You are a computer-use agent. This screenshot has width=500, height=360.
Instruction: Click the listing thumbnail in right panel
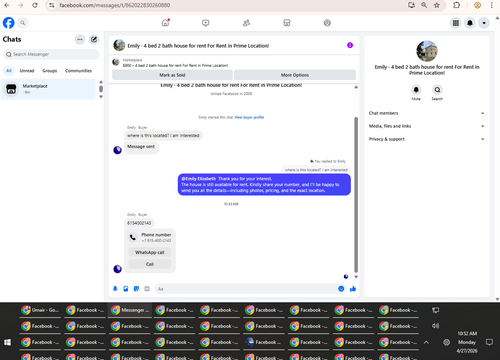coord(427,51)
